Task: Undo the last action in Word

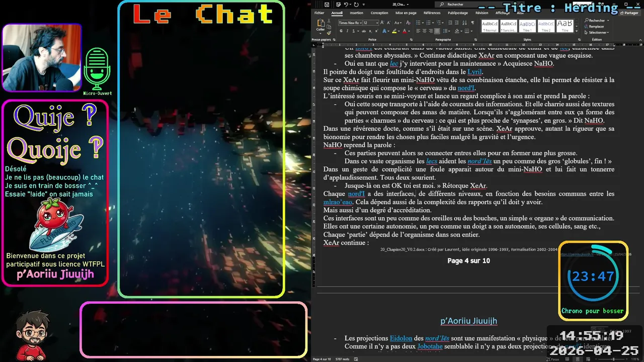Action: point(346,5)
